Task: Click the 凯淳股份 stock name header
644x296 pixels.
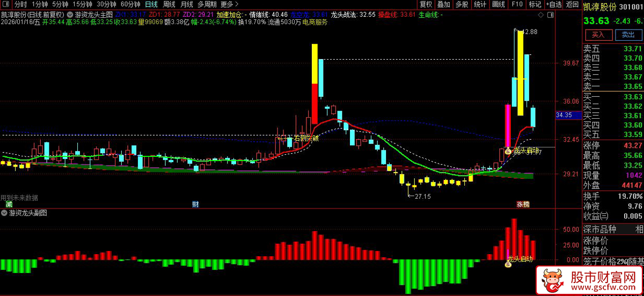Action: (599, 6)
